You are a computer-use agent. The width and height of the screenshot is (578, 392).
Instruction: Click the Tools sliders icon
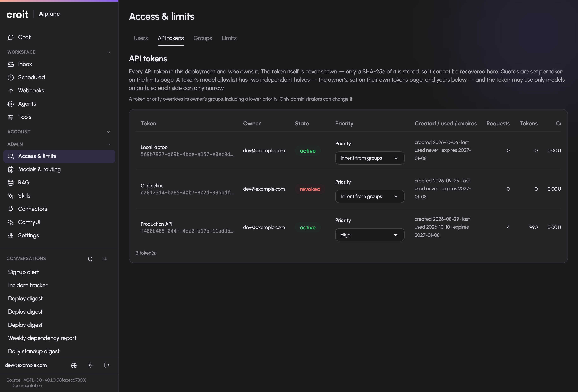pyautogui.click(x=11, y=117)
